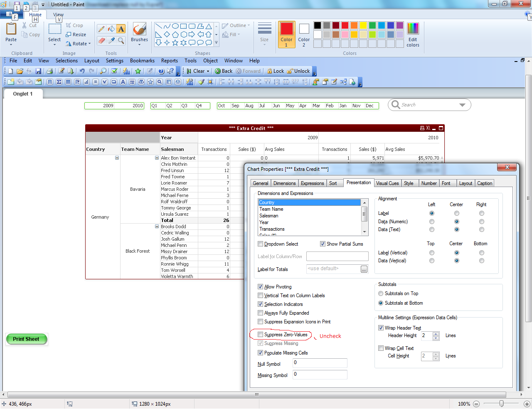Uncheck Suppress Zero-Values checkbox
532x409 pixels.
click(260, 335)
